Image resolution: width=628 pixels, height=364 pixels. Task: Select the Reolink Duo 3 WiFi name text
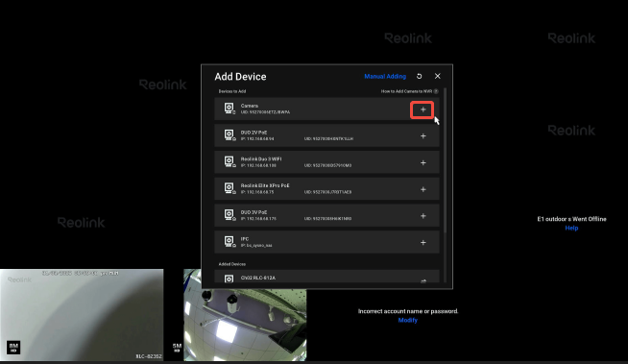tap(261, 159)
